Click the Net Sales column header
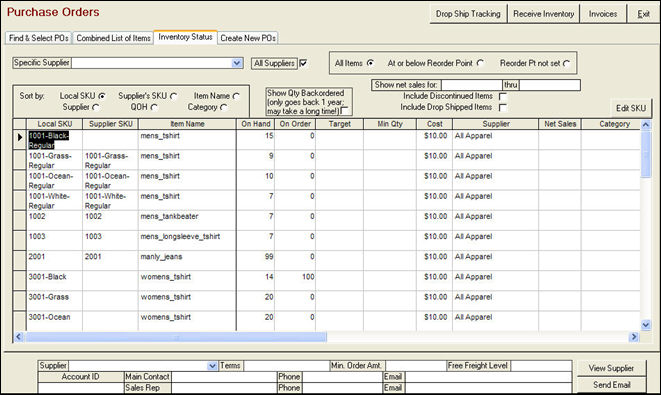661x395 pixels. [x=560, y=124]
